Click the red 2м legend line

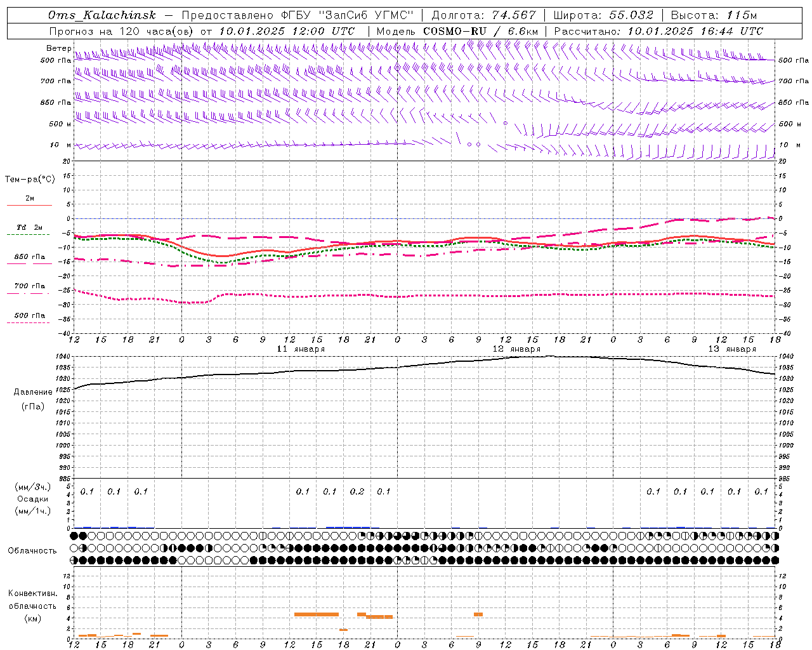pyautogui.click(x=29, y=205)
